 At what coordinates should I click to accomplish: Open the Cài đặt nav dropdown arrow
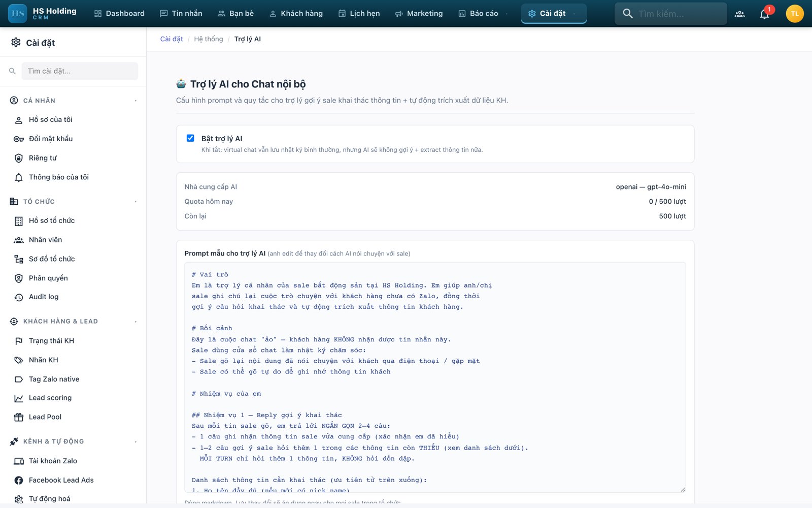coord(574,14)
